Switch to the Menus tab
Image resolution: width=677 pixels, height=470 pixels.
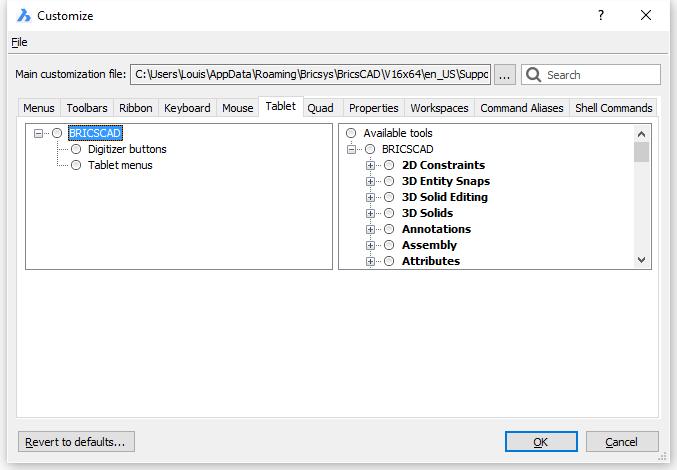[39, 108]
